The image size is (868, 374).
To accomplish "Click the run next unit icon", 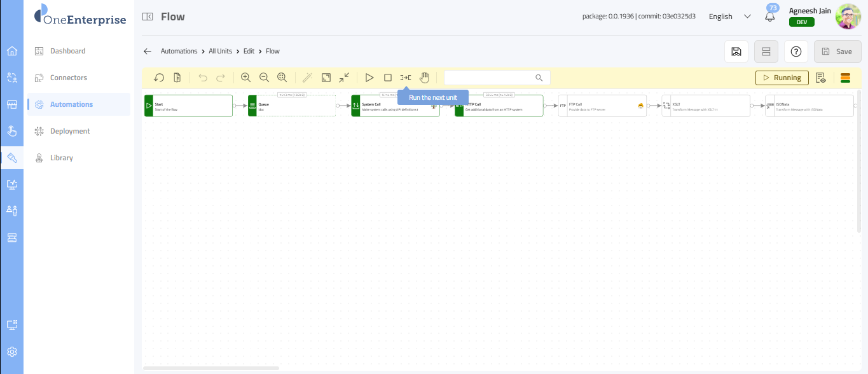I will point(405,78).
